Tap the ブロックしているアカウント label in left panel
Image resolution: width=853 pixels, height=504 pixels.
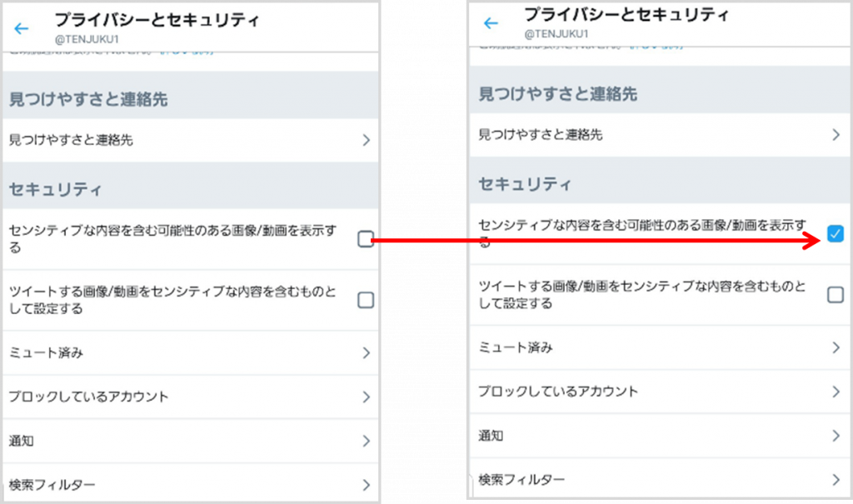[x=88, y=397]
